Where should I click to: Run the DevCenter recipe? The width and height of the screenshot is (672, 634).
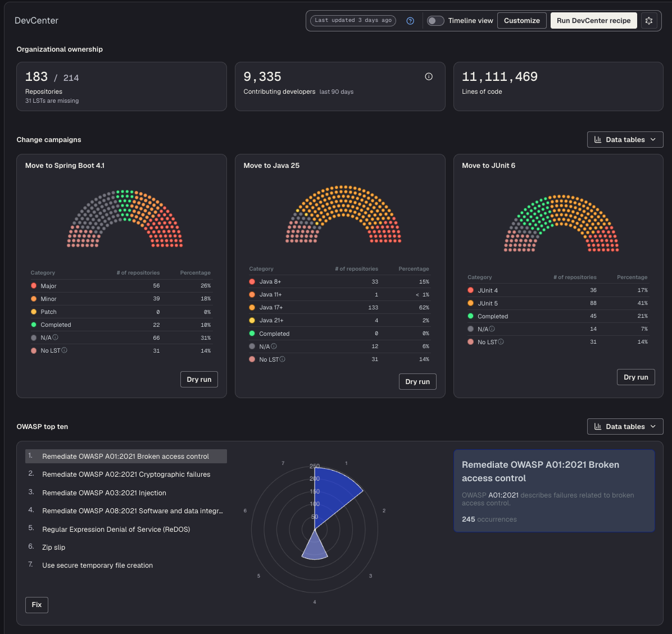pyautogui.click(x=593, y=21)
